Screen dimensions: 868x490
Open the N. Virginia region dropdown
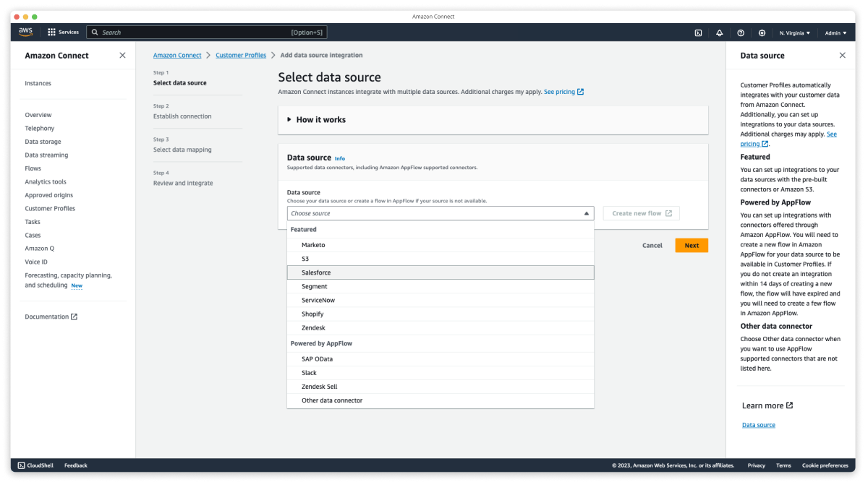(794, 33)
